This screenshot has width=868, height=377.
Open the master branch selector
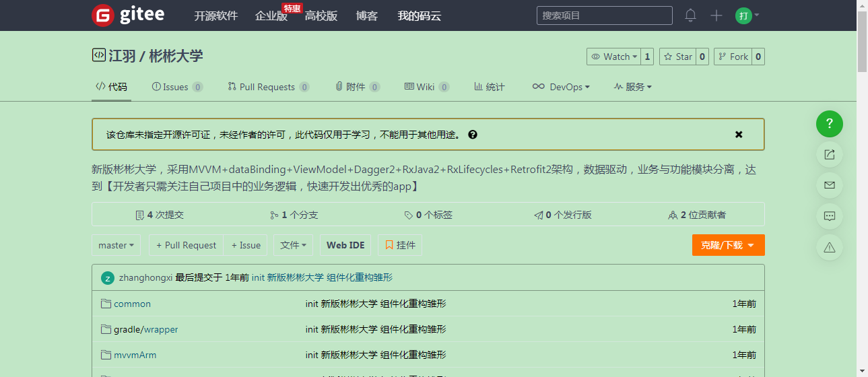[x=116, y=245]
